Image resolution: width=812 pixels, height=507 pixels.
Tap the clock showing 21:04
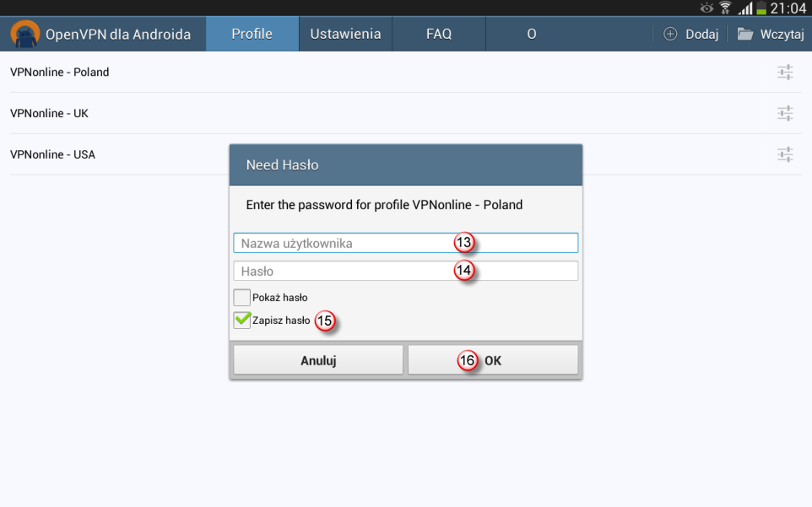click(788, 8)
